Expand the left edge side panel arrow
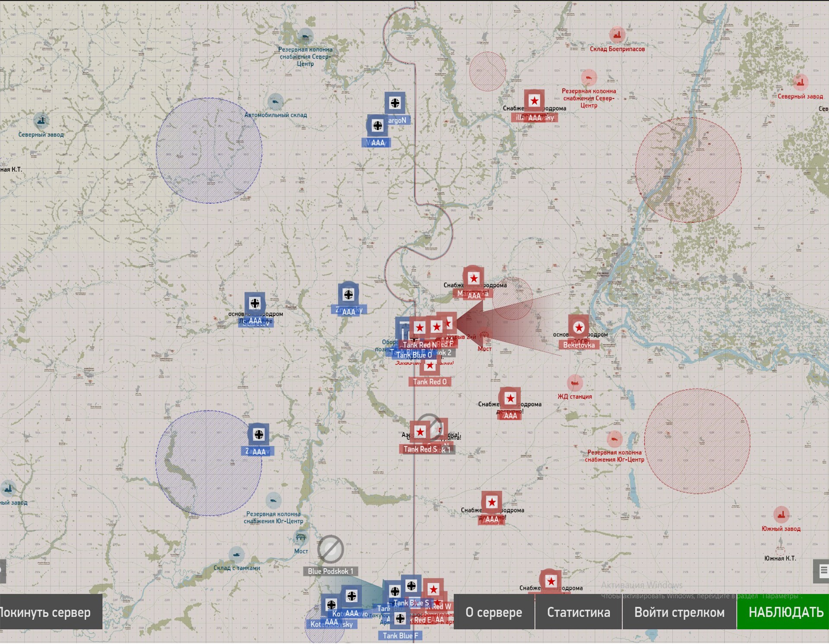Viewport: 829px width, 644px height. pyautogui.click(x=2, y=571)
